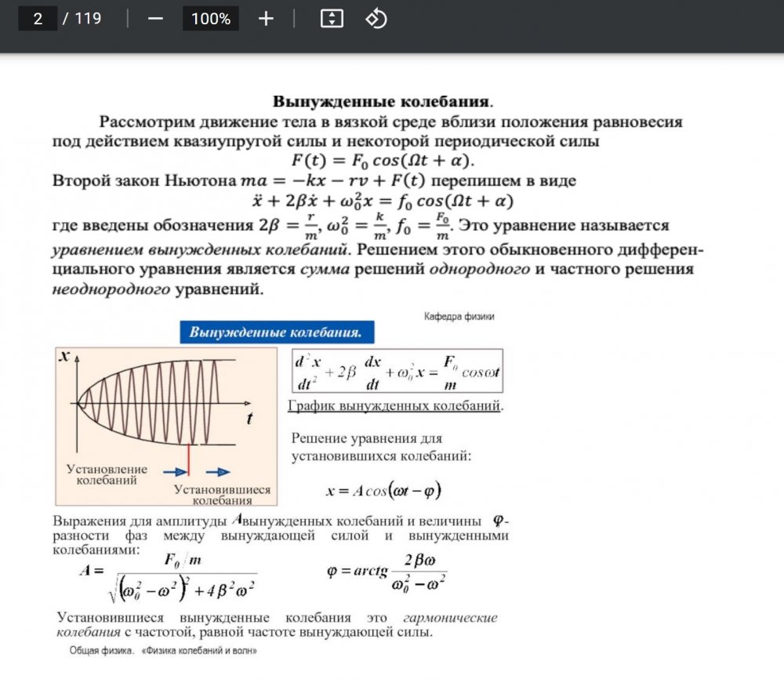Zoom in with the plus button
784x679 pixels.
(x=266, y=19)
